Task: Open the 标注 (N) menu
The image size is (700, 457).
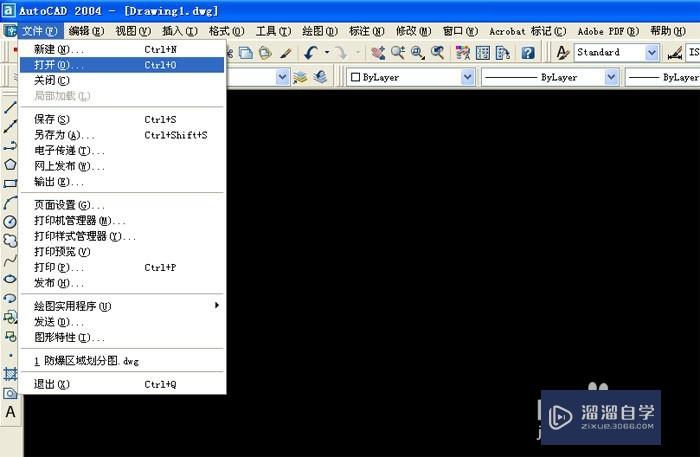Action: [x=367, y=31]
